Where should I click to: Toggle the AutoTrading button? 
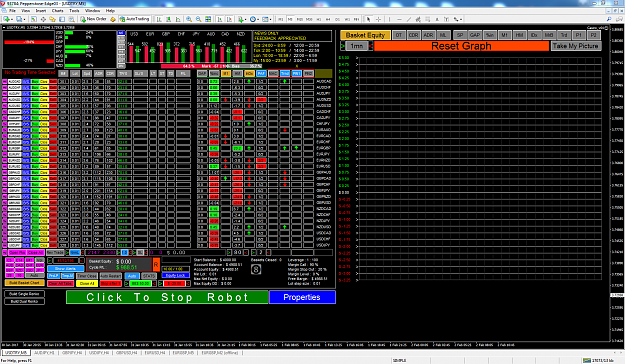(134, 19)
